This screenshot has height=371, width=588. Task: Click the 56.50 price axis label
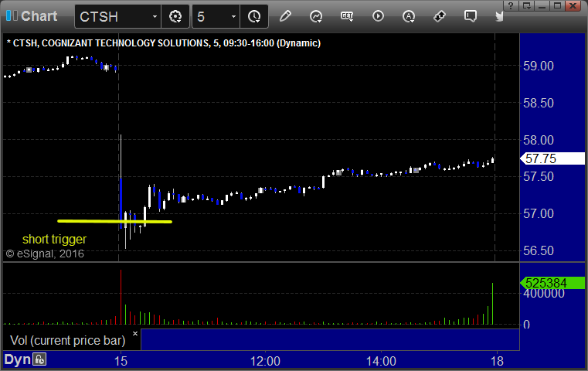coord(538,250)
